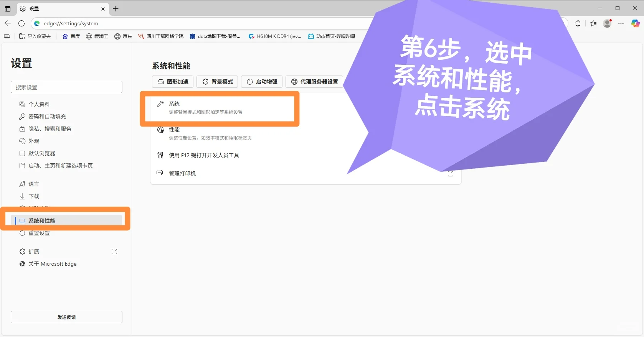The image size is (644, 337).
Task: Select 隐私、搜索和服务 in sidebar
Action: tap(66, 129)
